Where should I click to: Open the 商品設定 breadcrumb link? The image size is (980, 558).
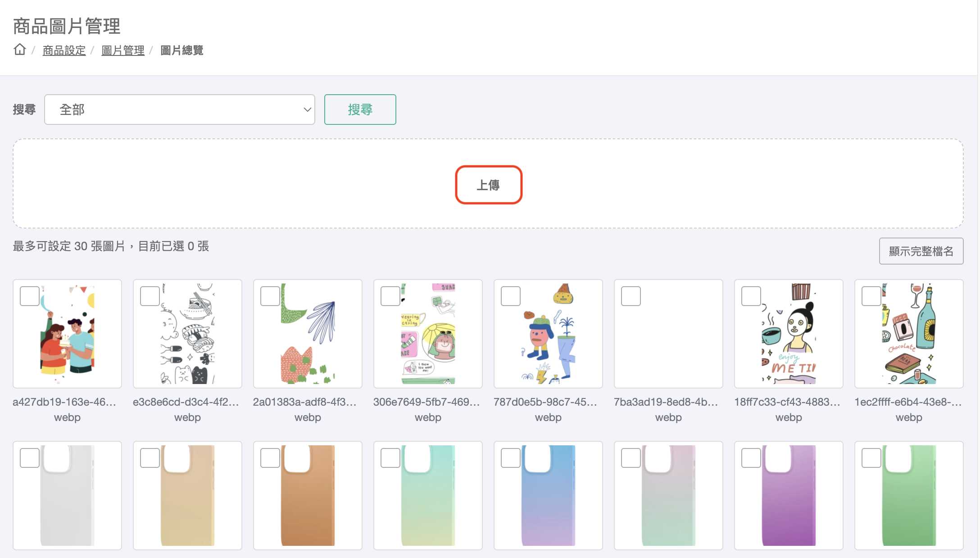point(64,50)
